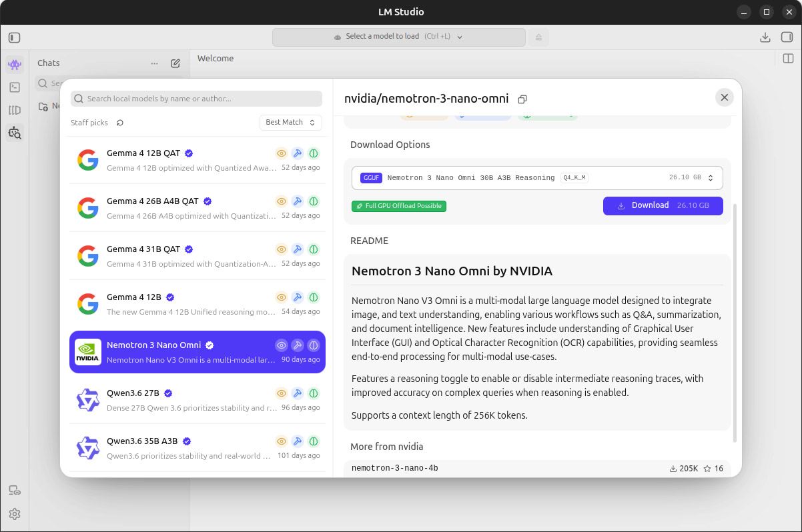This screenshot has width=802, height=532.
Task: Select the Nemotron 3 Nano Omni row
Action: pos(197,352)
